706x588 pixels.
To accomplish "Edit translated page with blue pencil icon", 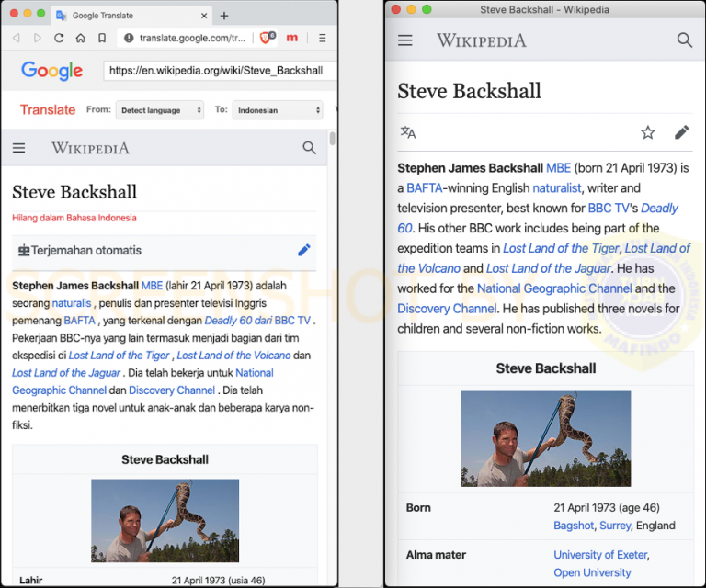I will tap(304, 250).
